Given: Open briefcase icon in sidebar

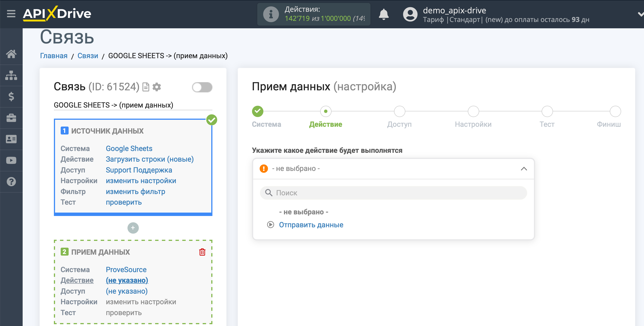Looking at the screenshot, I should 11,118.
